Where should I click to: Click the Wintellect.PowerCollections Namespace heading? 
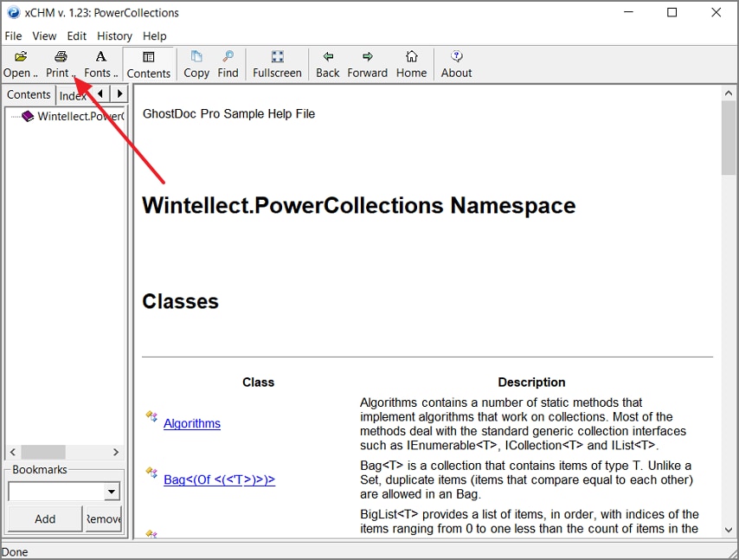[x=358, y=205]
